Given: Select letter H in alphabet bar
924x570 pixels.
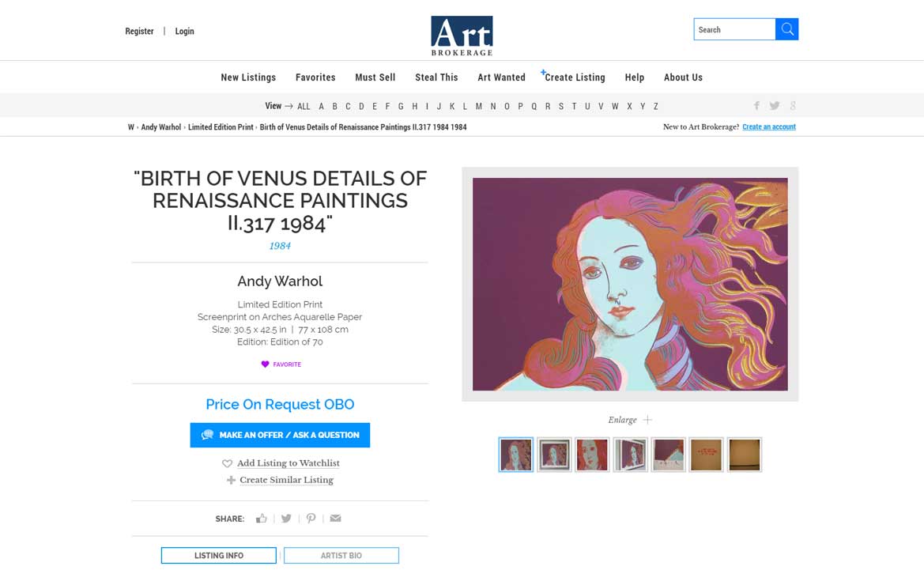Looking at the screenshot, I should pyautogui.click(x=414, y=106).
